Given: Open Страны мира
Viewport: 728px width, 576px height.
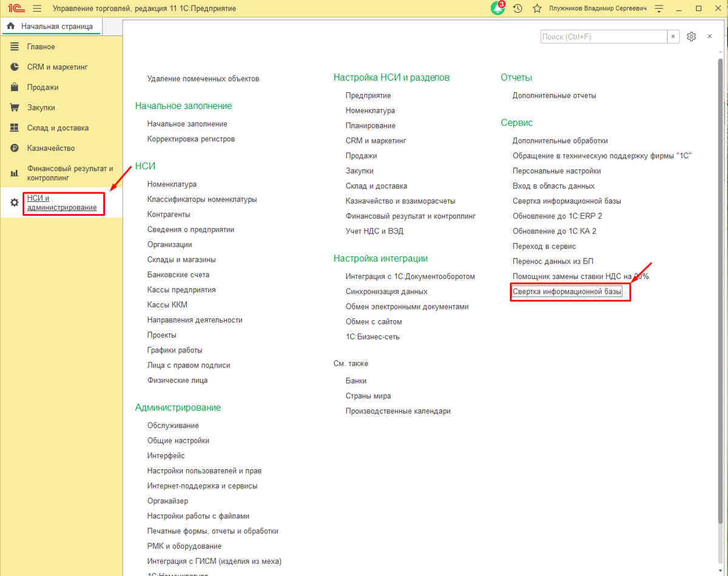Looking at the screenshot, I should (x=368, y=396).
